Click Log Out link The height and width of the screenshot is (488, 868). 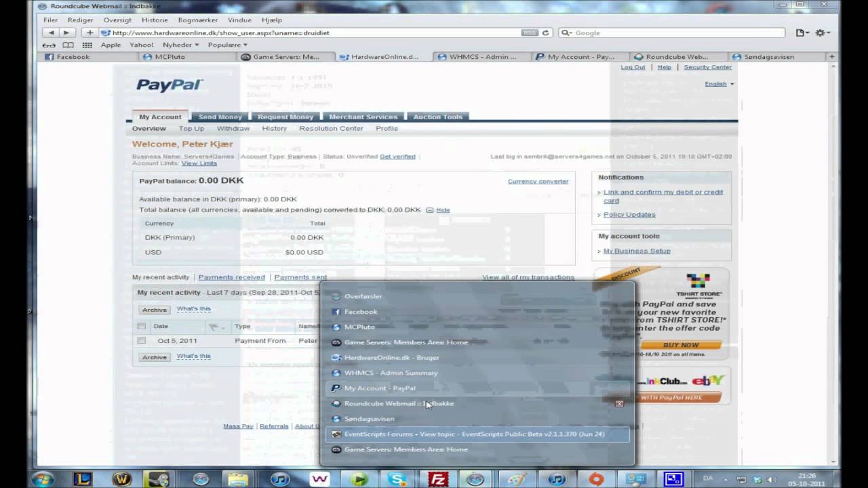(633, 67)
